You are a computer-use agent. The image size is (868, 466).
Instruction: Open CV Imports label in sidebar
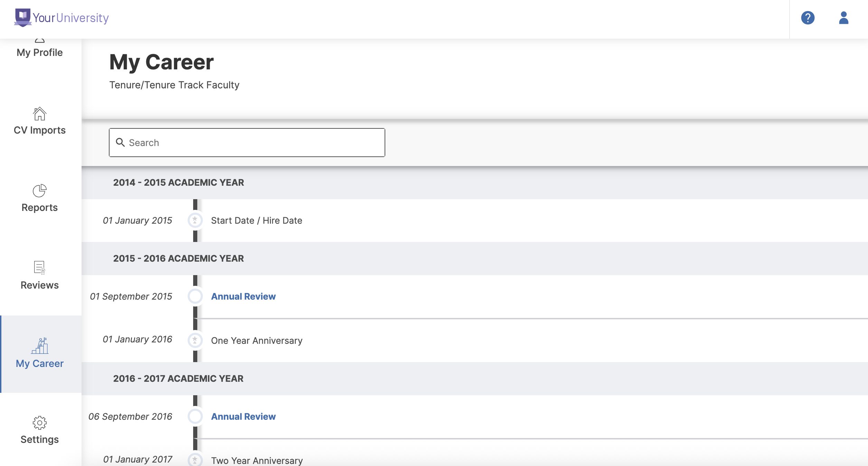(x=40, y=130)
